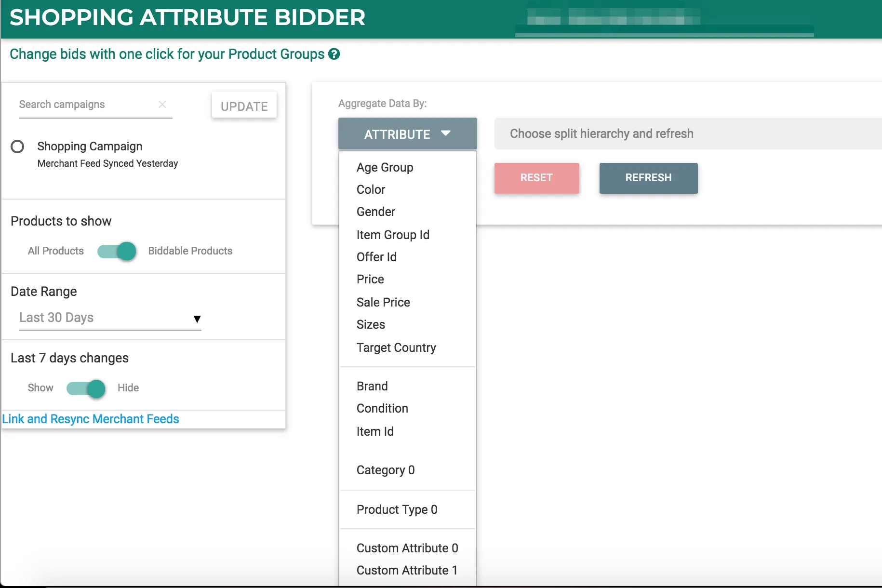The image size is (882, 588).
Task: Select Item Group Id option
Action: 392,235
